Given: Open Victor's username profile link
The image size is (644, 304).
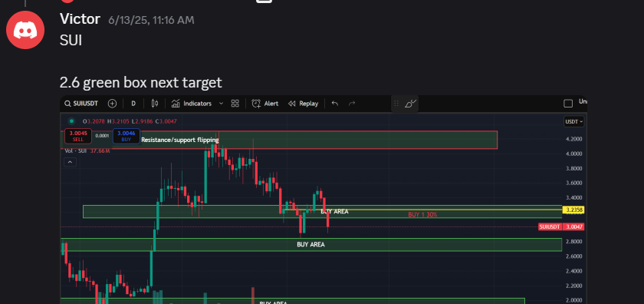Looking at the screenshot, I should point(80,19).
